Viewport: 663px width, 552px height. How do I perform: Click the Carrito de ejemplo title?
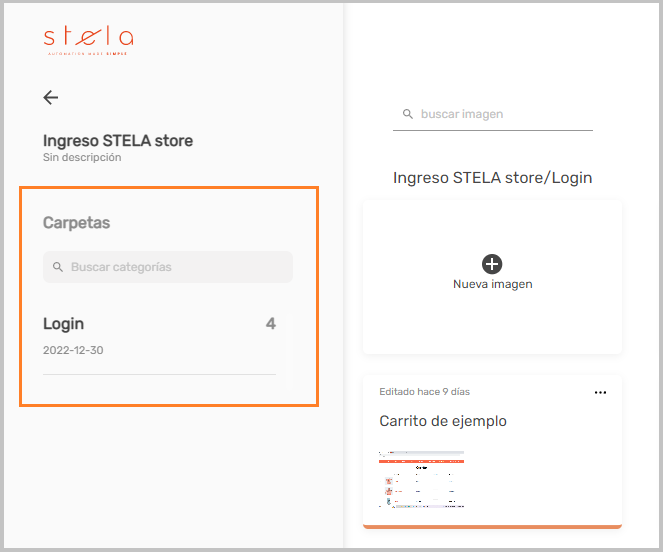pyautogui.click(x=443, y=421)
